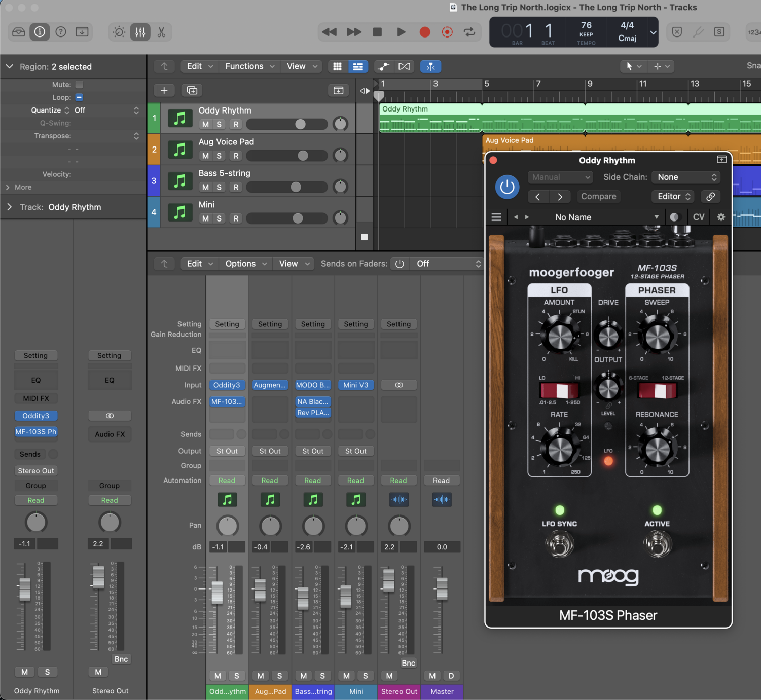Click the Oddy Rhythm track instrument icon
This screenshot has height=700, width=761.
tap(180, 118)
